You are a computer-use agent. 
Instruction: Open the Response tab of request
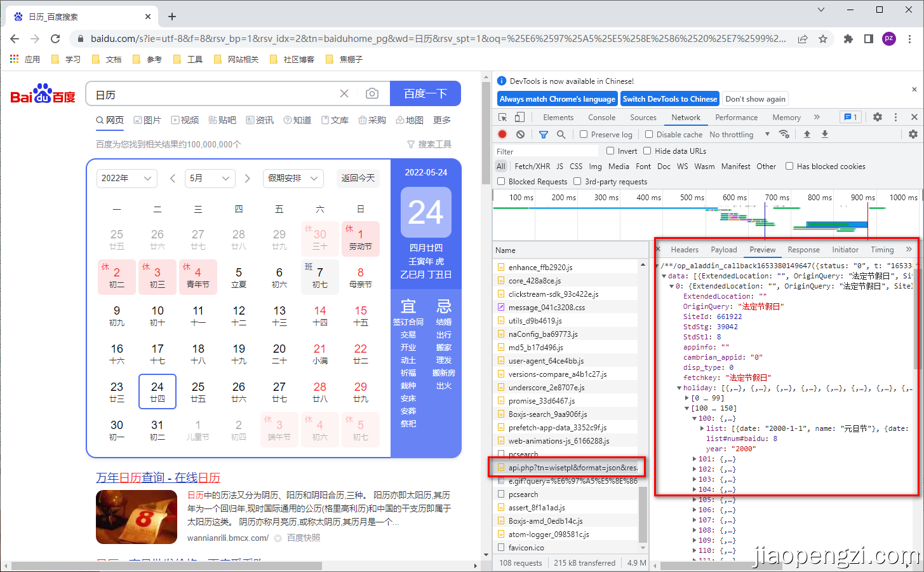803,250
